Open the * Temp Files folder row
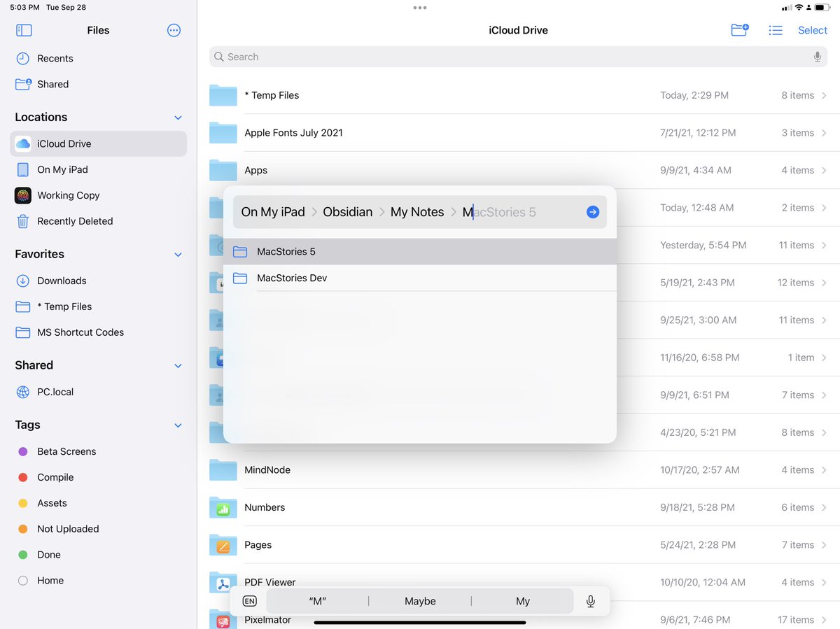The image size is (840, 629). [518, 95]
